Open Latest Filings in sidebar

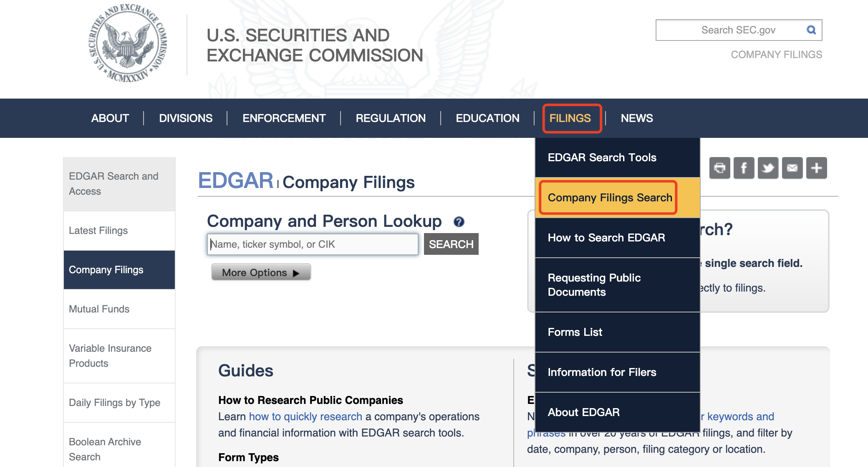[98, 231]
